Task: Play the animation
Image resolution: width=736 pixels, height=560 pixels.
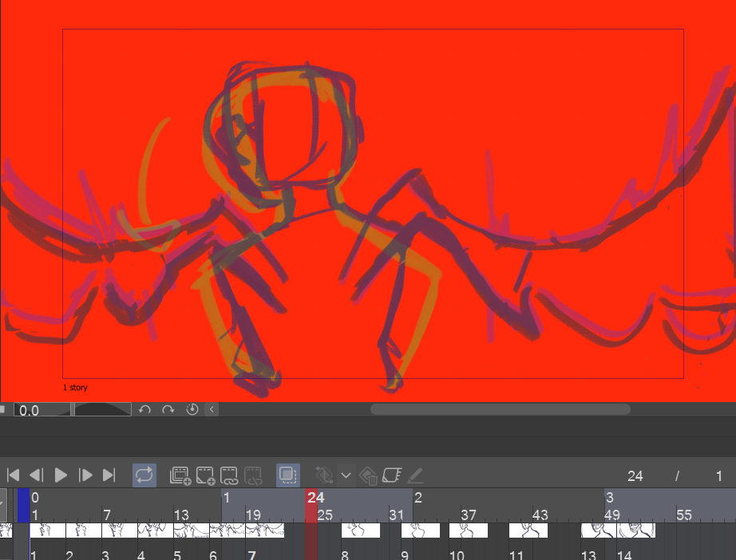Action: [x=61, y=475]
